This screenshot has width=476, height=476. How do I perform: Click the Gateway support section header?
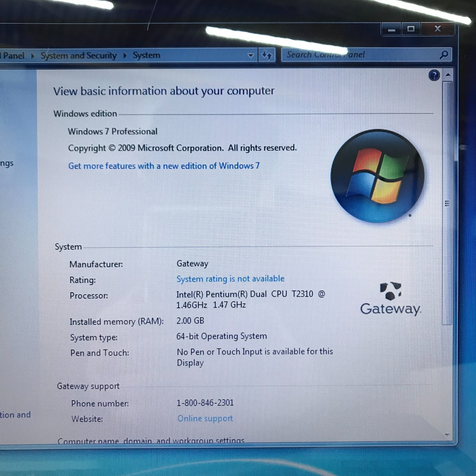click(x=88, y=386)
